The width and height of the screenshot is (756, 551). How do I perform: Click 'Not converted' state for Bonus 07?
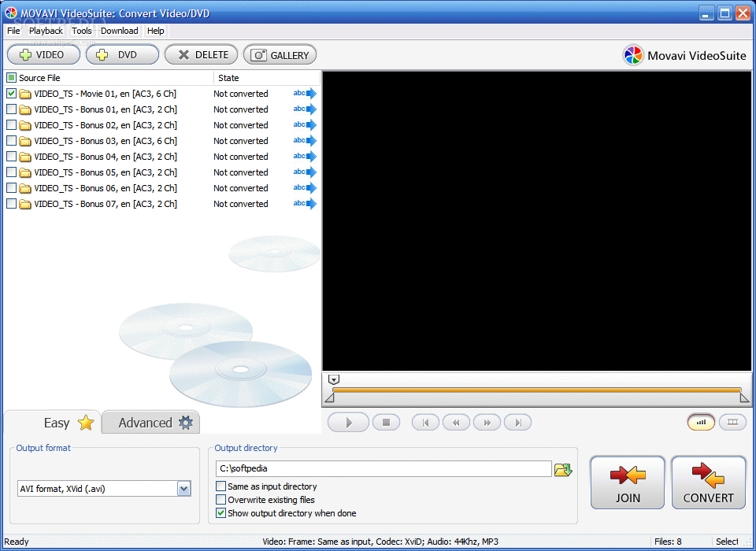coord(241,204)
